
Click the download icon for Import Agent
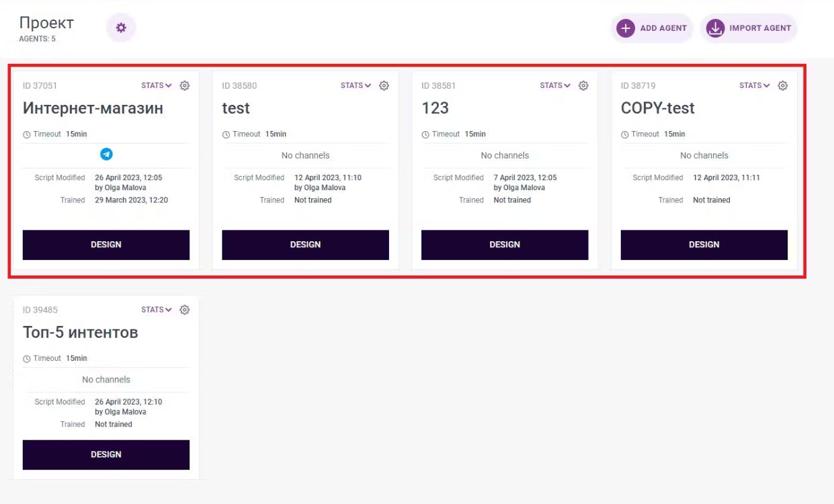715,28
